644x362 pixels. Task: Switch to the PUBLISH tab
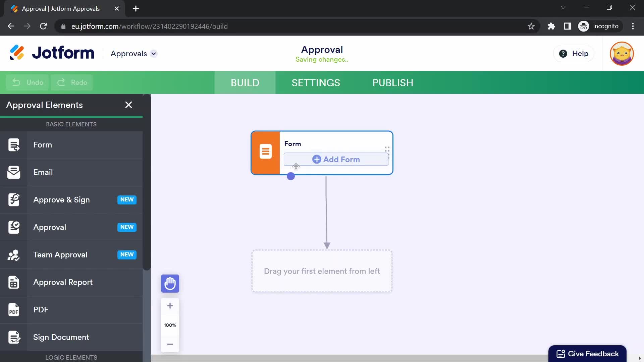click(393, 83)
